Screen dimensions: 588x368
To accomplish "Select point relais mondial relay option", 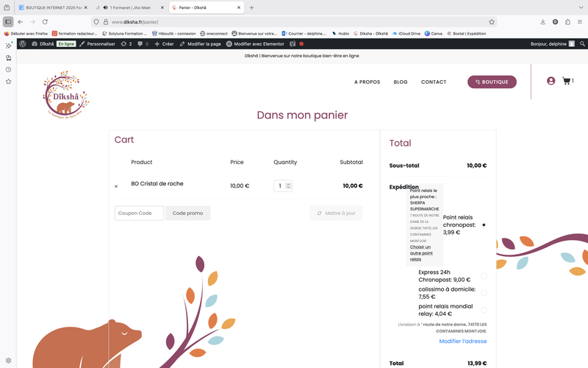I will pos(484,310).
